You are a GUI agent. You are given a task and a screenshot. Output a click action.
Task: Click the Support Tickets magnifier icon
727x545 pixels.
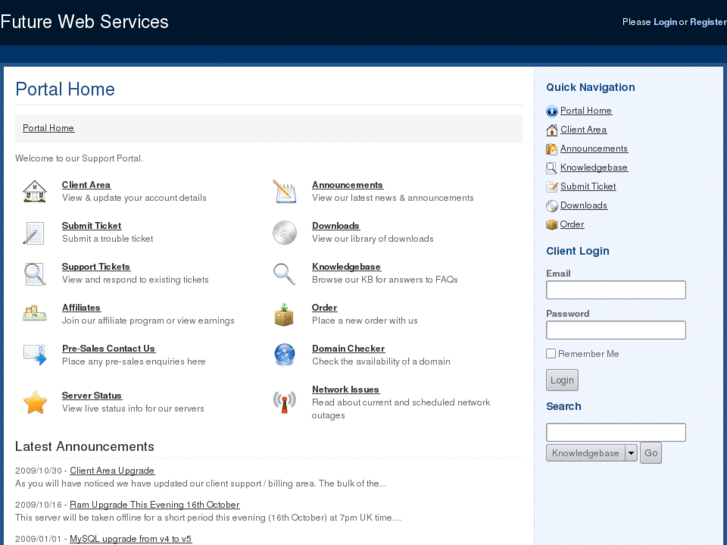(x=35, y=273)
